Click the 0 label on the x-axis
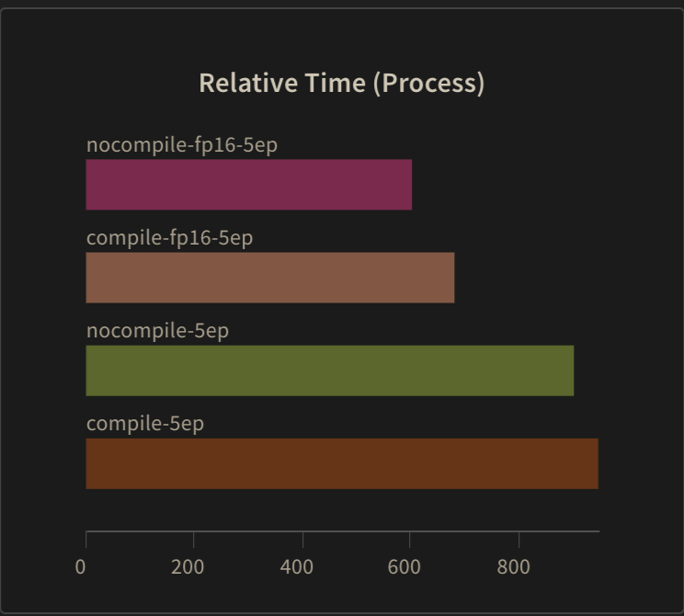The image size is (684, 616). (x=81, y=566)
